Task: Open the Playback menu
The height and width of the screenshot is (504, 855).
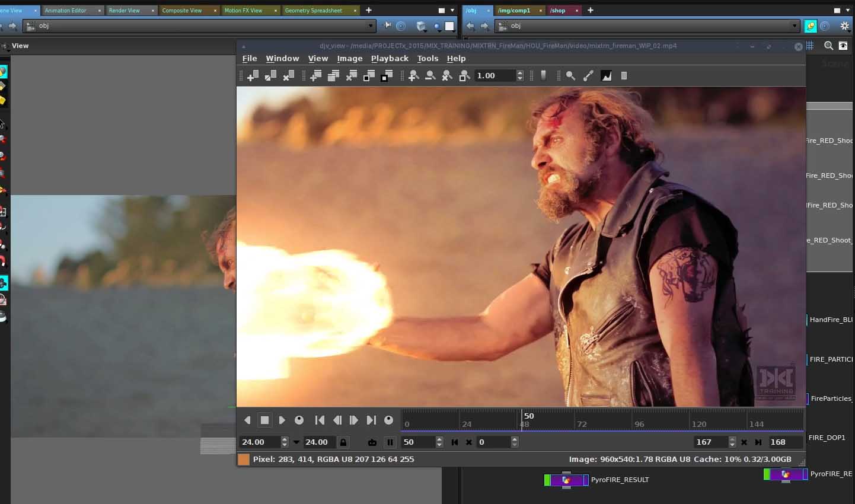Action: pos(390,58)
